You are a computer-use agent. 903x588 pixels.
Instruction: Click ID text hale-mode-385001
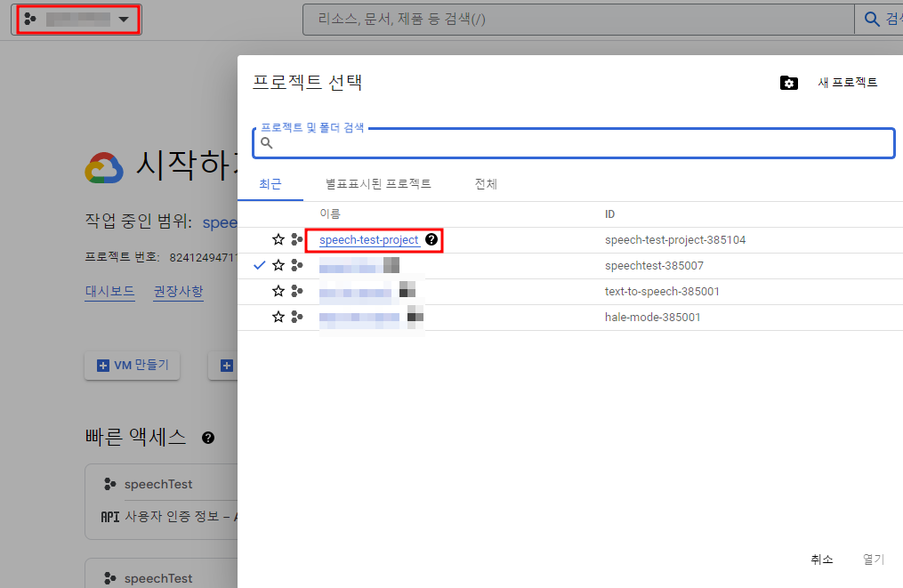[652, 318]
